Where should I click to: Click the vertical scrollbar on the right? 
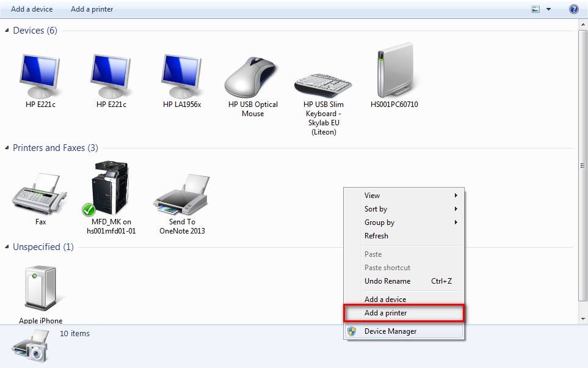581,165
